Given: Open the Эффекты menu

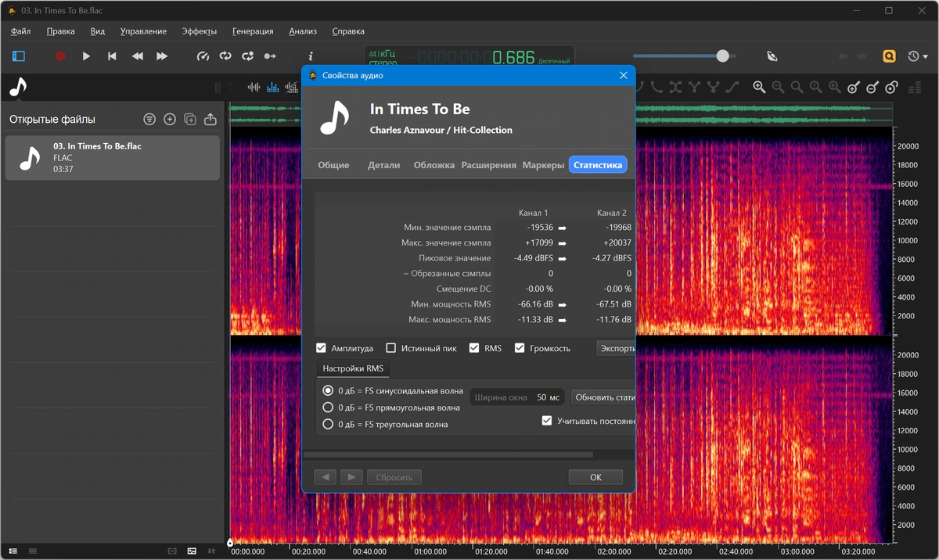Looking at the screenshot, I should tap(200, 31).
